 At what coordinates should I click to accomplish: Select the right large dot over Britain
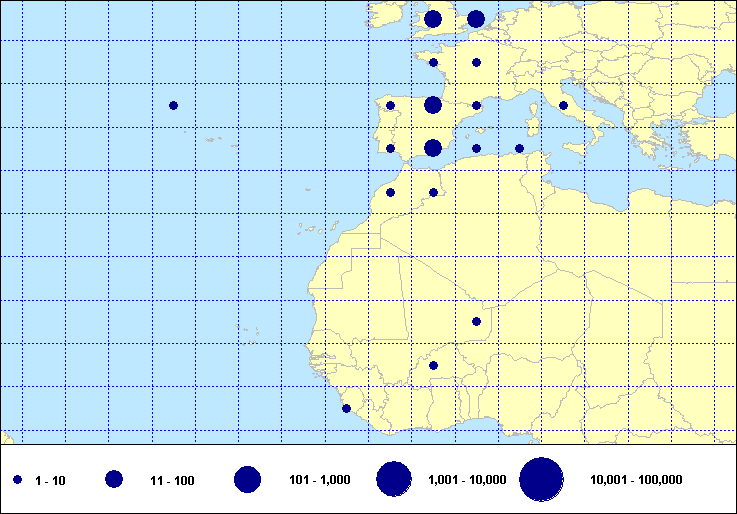pos(476,19)
